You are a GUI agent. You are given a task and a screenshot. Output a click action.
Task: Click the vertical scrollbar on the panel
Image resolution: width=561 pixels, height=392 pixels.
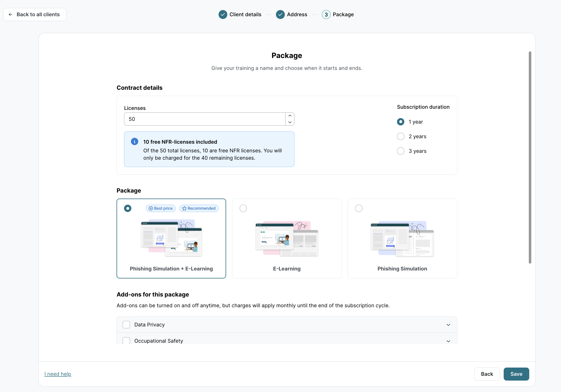[x=530, y=157]
